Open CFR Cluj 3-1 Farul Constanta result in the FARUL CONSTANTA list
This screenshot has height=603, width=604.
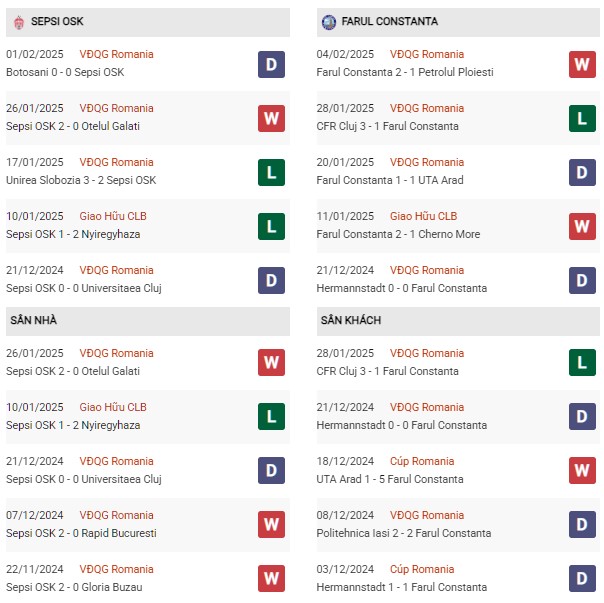(388, 126)
